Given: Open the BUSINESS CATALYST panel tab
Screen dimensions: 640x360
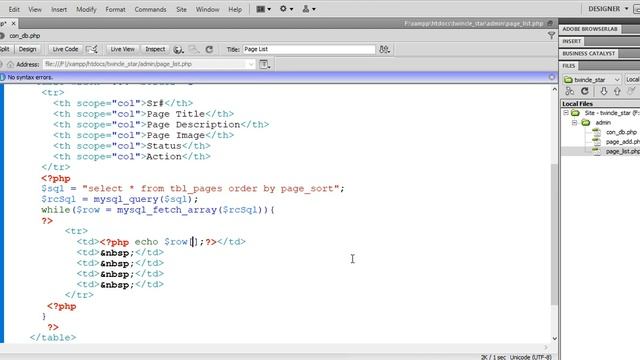Looking at the screenshot, I should pyautogui.click(x=589, y=53).
